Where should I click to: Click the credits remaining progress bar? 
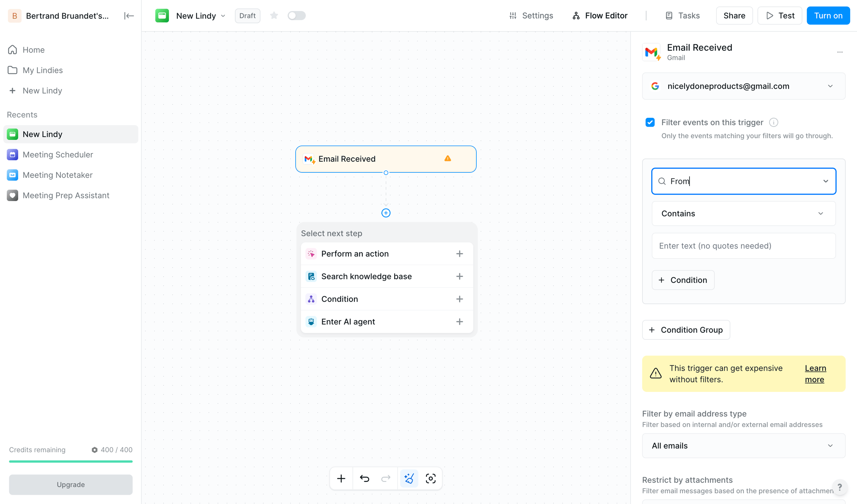pos(71,461)
